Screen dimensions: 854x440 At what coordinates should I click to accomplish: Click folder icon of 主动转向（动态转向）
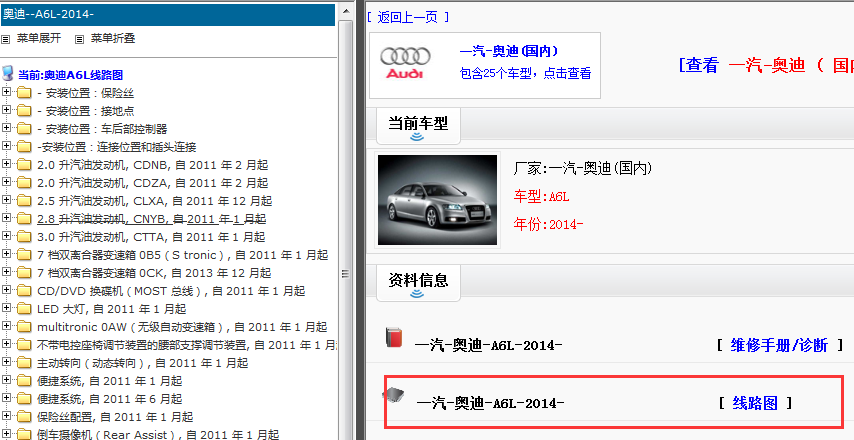tap(24, 363)
